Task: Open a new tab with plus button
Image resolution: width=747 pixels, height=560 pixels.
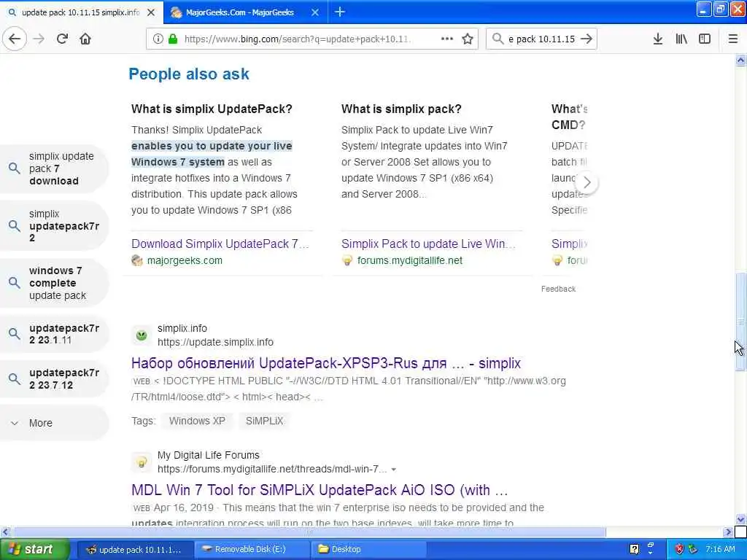Action: 340,12
